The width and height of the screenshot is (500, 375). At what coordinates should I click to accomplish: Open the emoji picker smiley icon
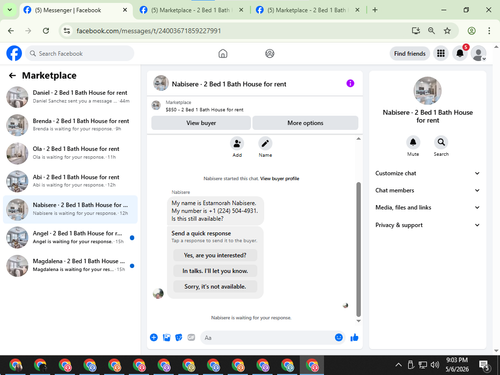pyautogui.click(x=339, y=337)
